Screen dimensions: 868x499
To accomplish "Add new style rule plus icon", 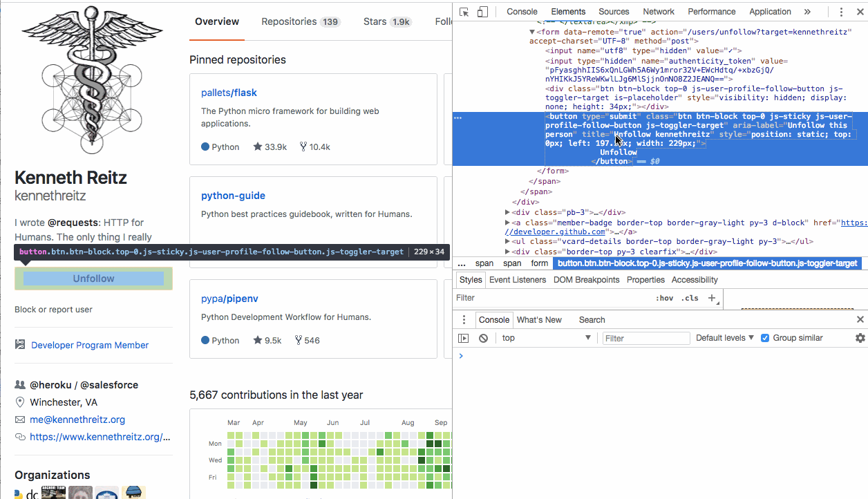I will pyautogui.click(x=712, y=298).
